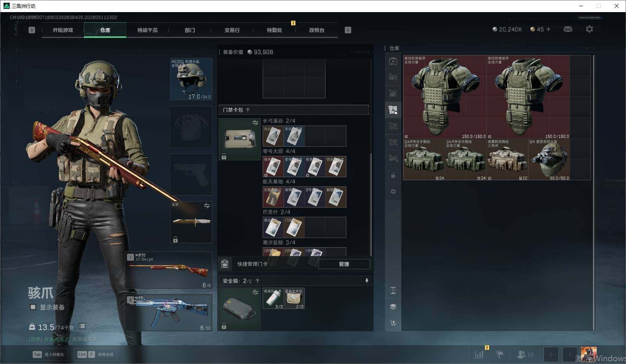The image size is (626, 364).
Task: Click the lock icon in the 仓库 sidebar
Action: (393, 175)
